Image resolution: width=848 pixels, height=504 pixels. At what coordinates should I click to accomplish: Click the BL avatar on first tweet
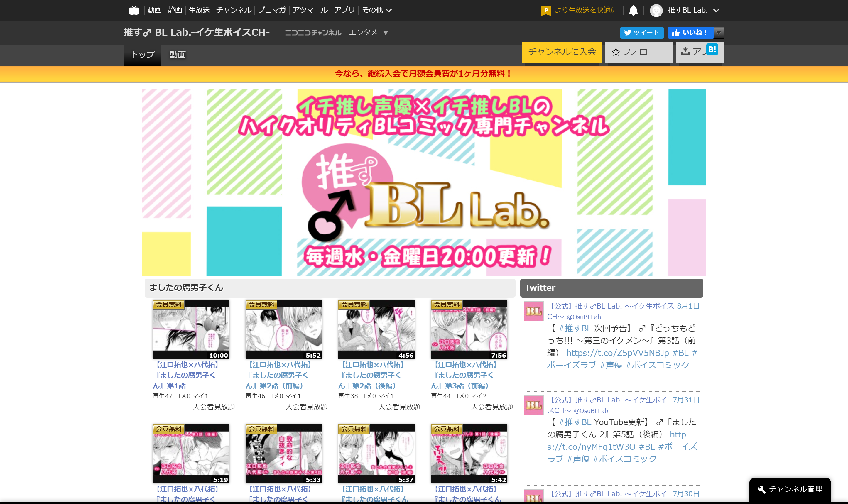point(533,311)
